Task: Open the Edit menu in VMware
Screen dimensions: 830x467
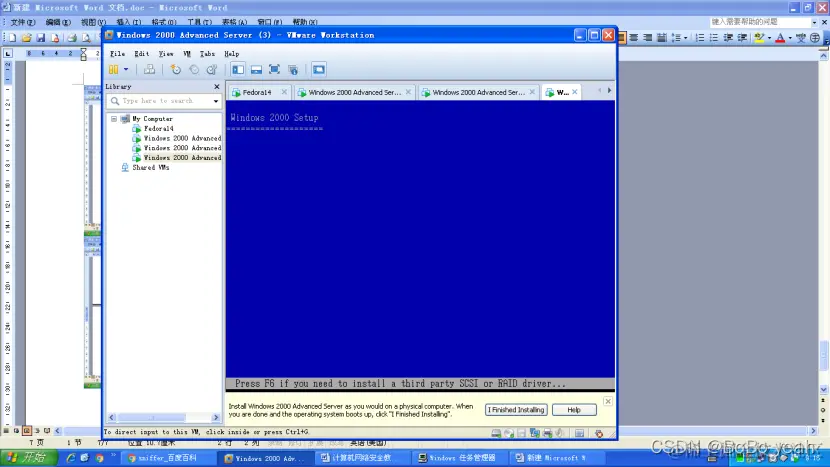Action: 141,53
